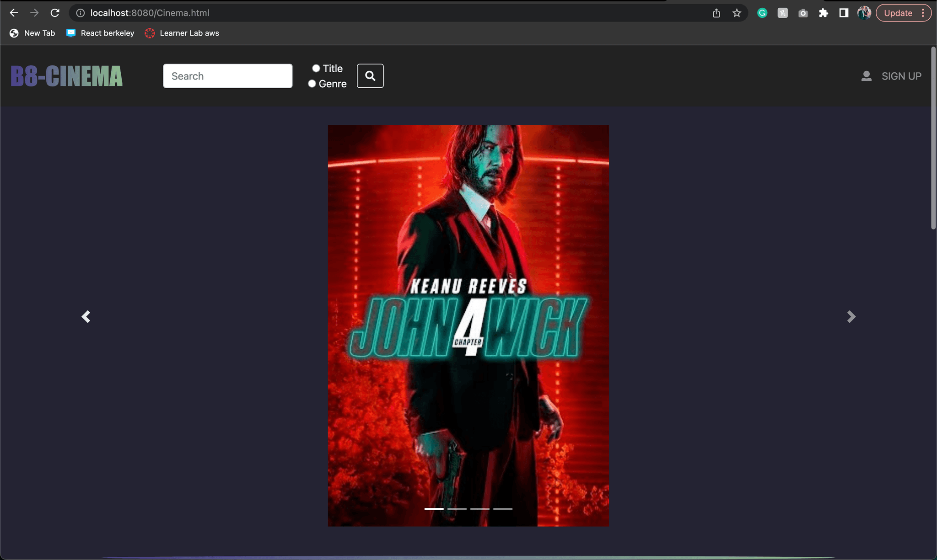Viewport: 937px width, 560px height.
Task: Open the B8-CINEMA logo link
Action: [x=67, y=76]
